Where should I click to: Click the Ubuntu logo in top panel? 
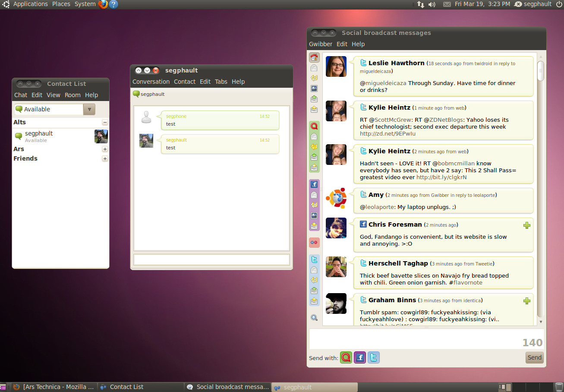pyautogui.click(x=6, y=4)
